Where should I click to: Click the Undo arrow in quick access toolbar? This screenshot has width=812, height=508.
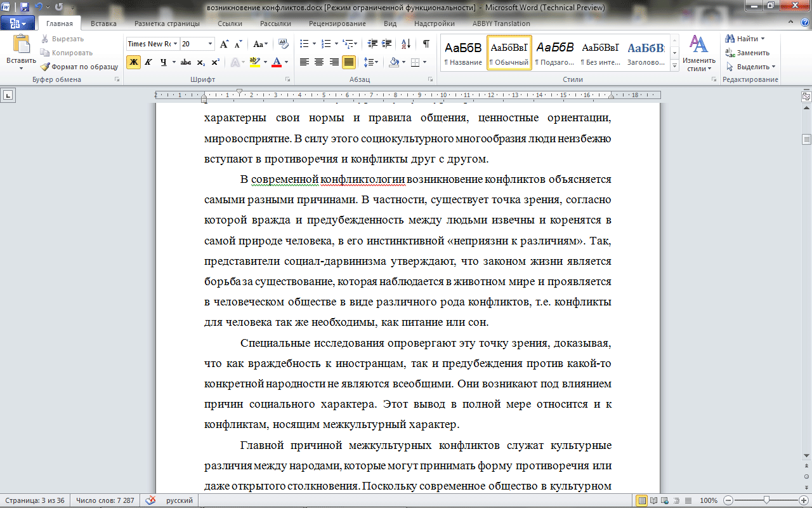point(39,7)
